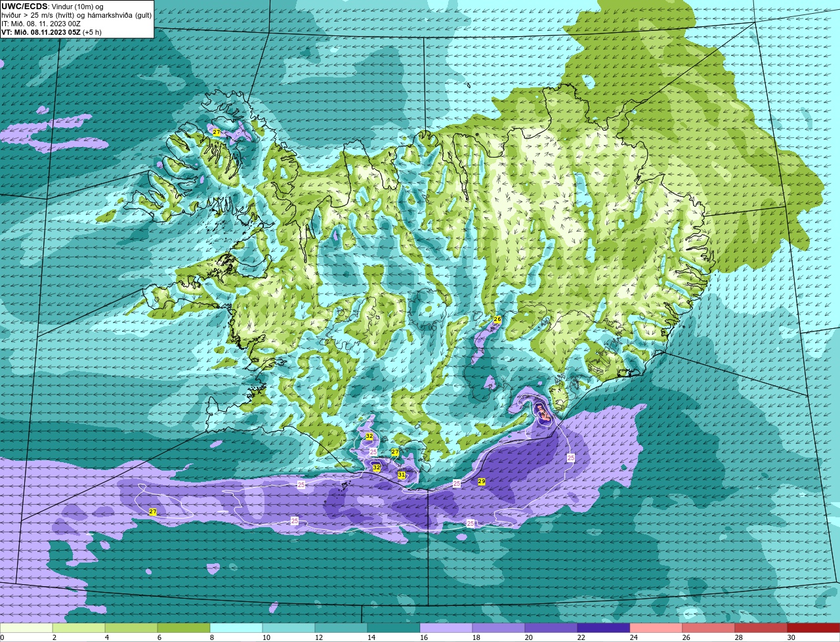
Task: Select the lavender 16–18 m/s legend swatch
Action: coord(446,628)
